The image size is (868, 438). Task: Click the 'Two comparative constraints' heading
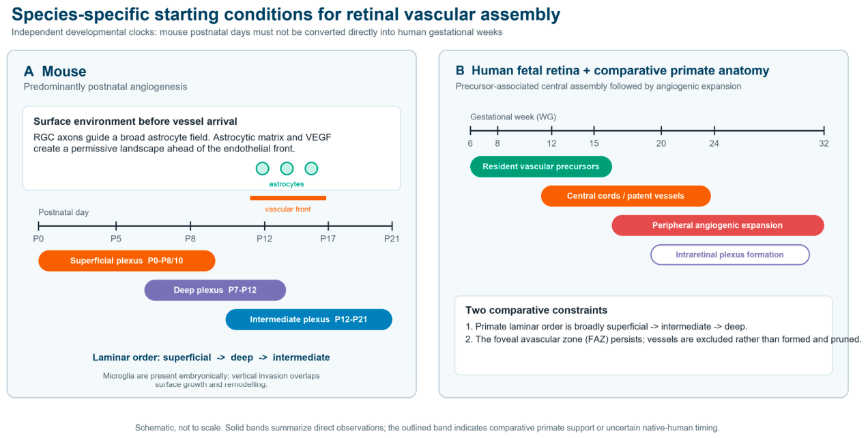(536, 310)
